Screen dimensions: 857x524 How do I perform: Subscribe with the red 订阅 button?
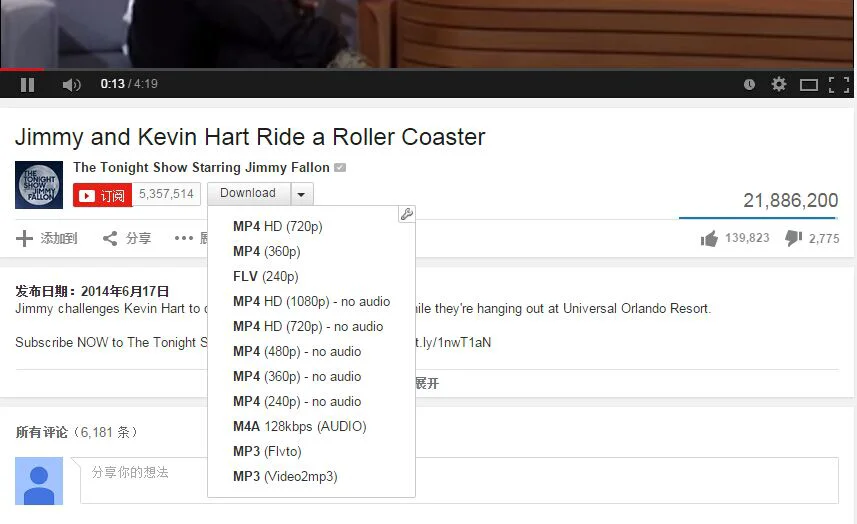pyautogui.click(x=102, y=195)
